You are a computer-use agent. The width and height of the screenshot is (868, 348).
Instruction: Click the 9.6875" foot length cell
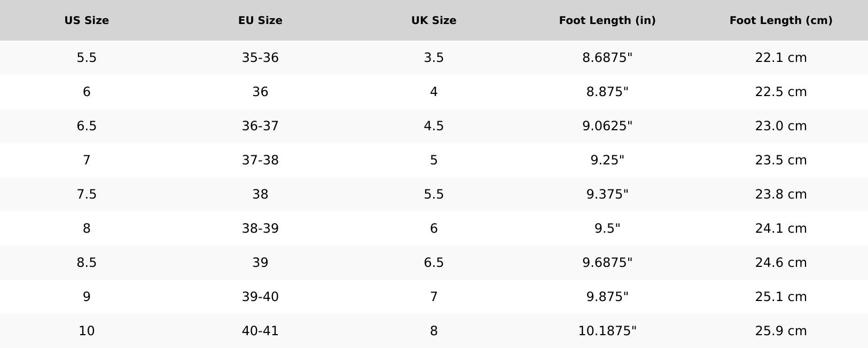(607, 263)
